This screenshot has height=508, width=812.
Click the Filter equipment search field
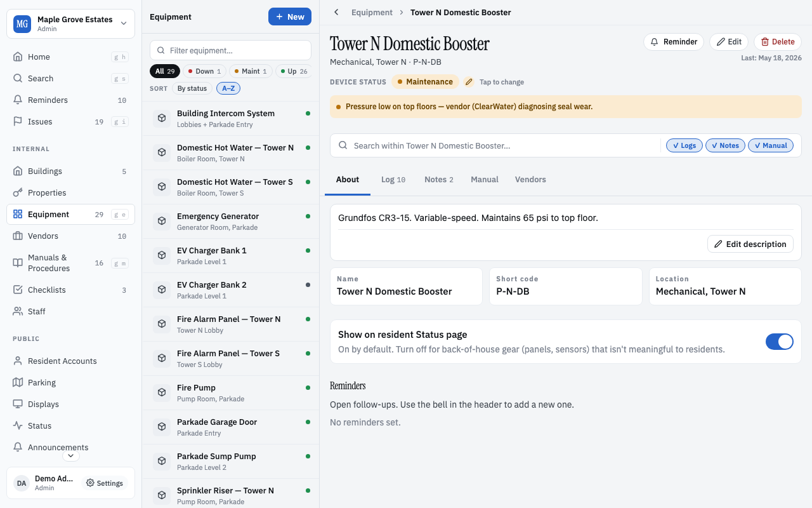[230, 50]
